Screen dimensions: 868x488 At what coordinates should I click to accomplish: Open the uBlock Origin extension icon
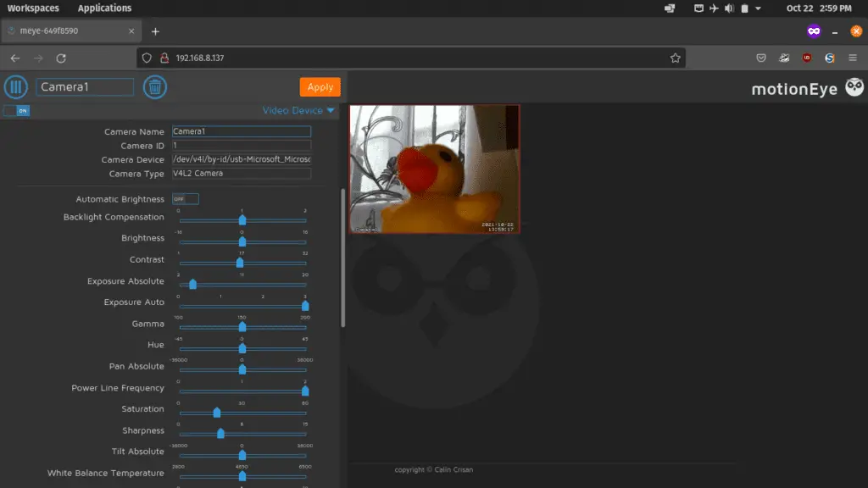point(807,58)
